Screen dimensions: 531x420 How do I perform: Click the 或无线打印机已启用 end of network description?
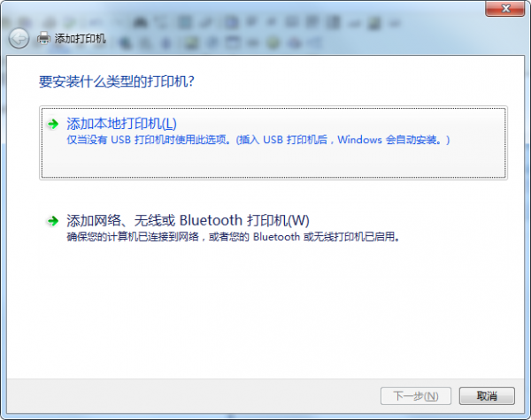point(351,237)
